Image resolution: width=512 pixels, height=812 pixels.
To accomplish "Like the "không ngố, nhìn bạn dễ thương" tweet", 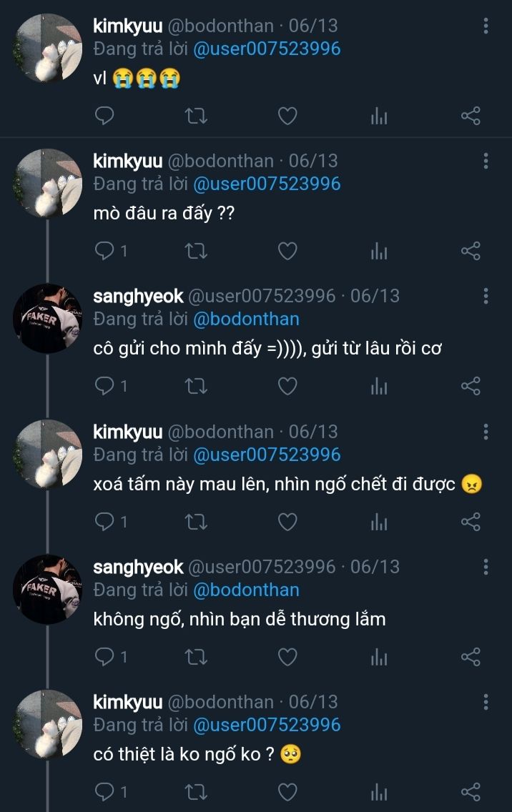I will click(287, 657).
